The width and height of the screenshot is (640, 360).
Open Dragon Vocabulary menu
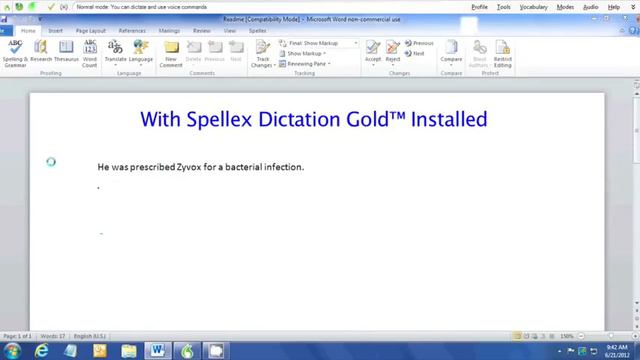(x=533, y=7)
